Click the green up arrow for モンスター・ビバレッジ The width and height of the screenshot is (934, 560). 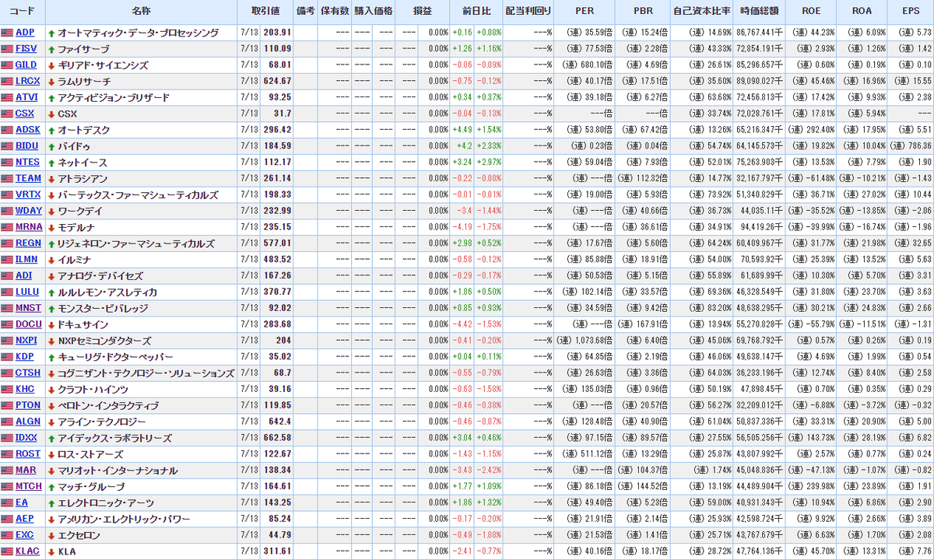(x=51, y=308)
